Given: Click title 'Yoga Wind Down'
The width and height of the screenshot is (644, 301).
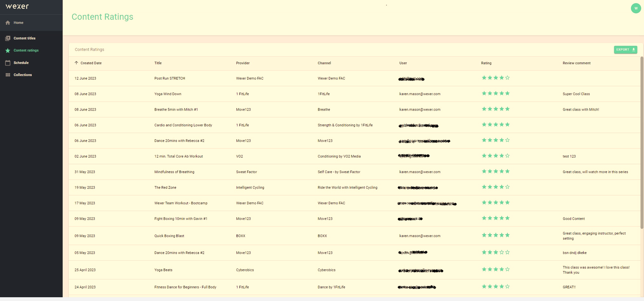Looking at the screenshot, I should point(168,94).
